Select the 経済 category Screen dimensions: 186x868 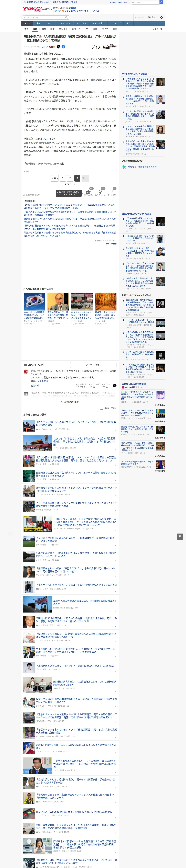click(52, 29)
